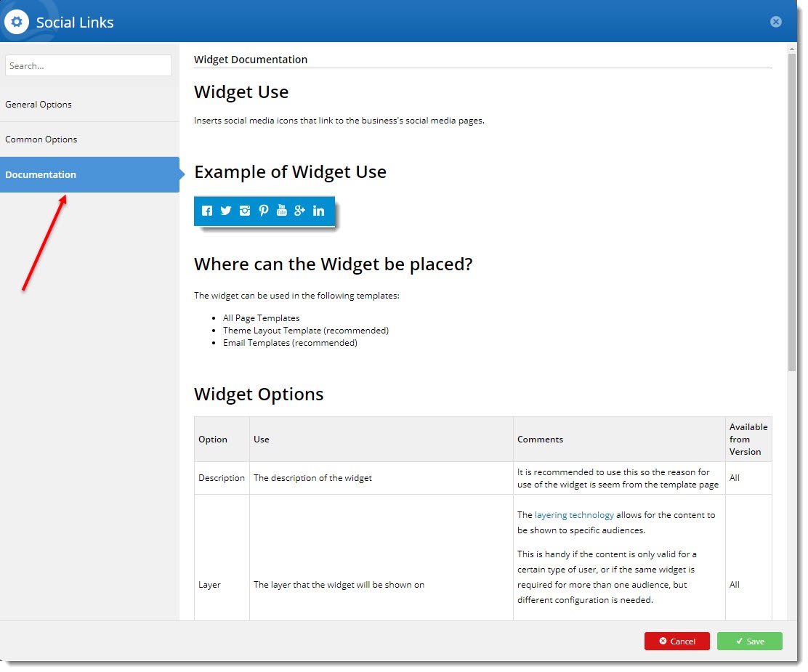
Task: Click the Twitter bird icon
Action: (x=226, y=211)
